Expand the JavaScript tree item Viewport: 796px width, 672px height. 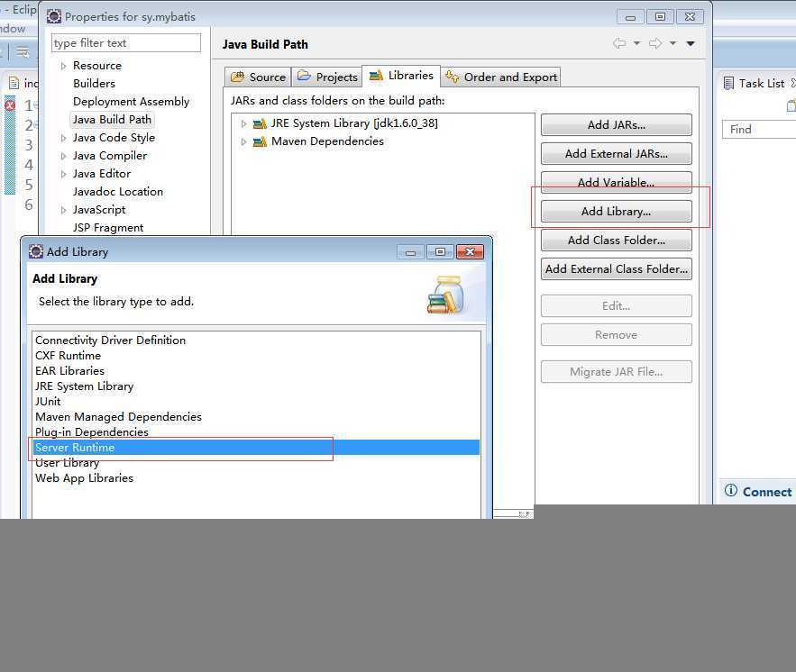pos(63,210)
